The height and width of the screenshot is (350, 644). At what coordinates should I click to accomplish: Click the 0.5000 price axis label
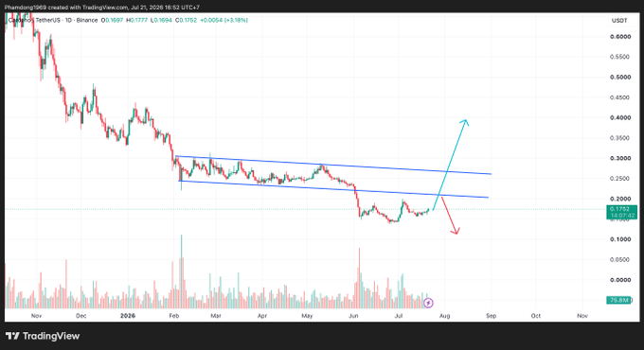(x=619, y=78)
